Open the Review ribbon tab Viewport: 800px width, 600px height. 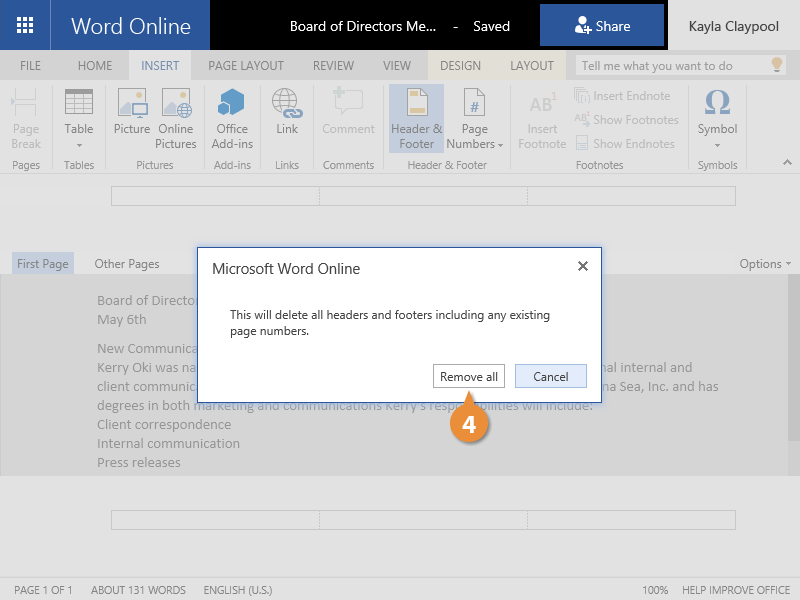(333, 66)
